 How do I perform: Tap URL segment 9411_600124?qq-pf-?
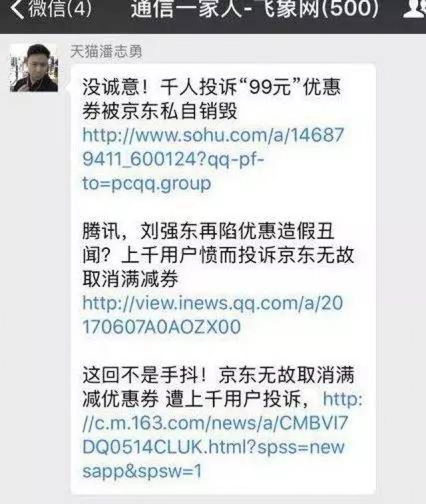point(173,159)
